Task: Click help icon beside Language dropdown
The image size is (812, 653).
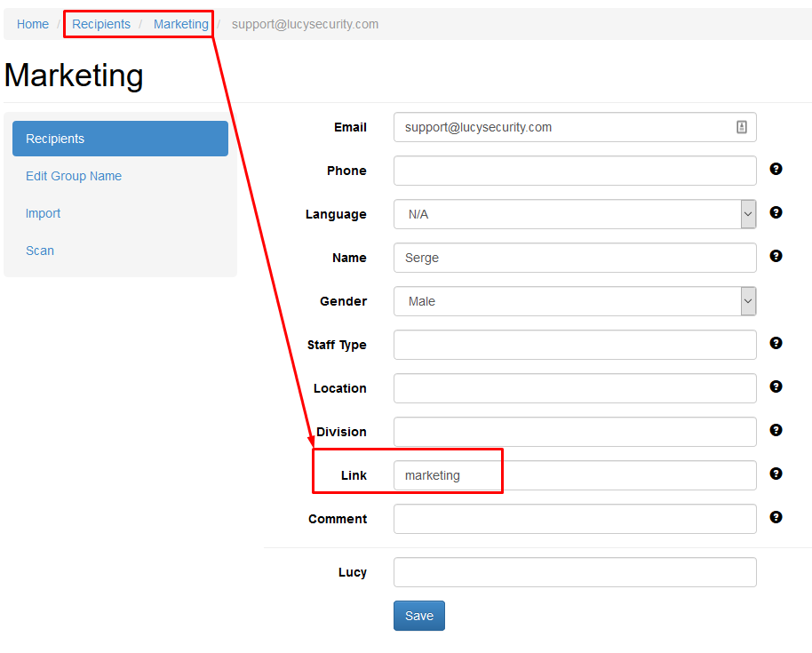Action: point(776,212)
